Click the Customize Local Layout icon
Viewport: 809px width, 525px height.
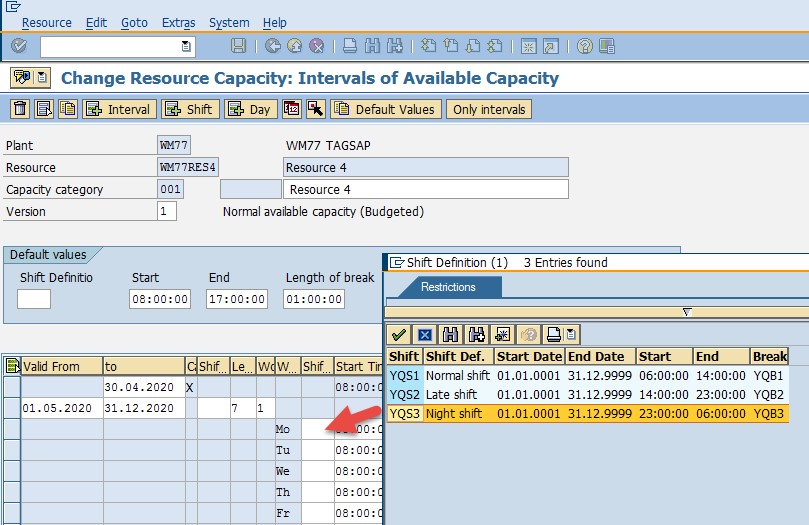point(607,46)
